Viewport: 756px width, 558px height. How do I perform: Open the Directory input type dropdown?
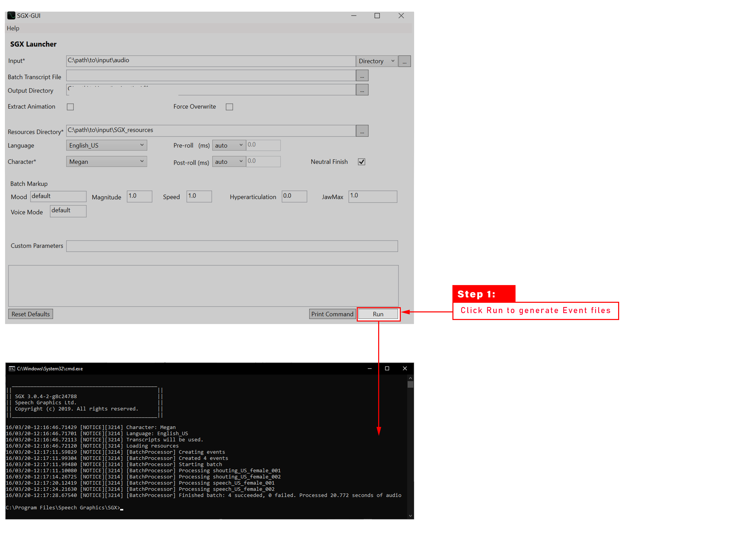[376, 61]
